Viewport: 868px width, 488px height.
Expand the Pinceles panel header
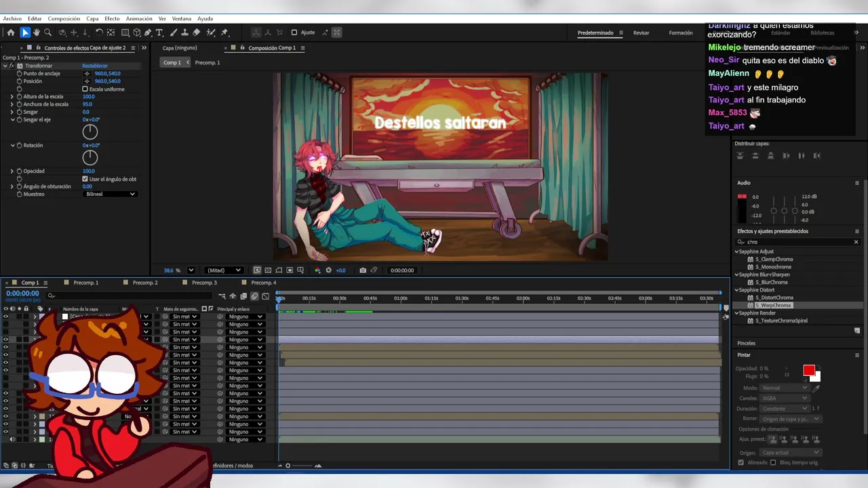[x=746, y=343]
